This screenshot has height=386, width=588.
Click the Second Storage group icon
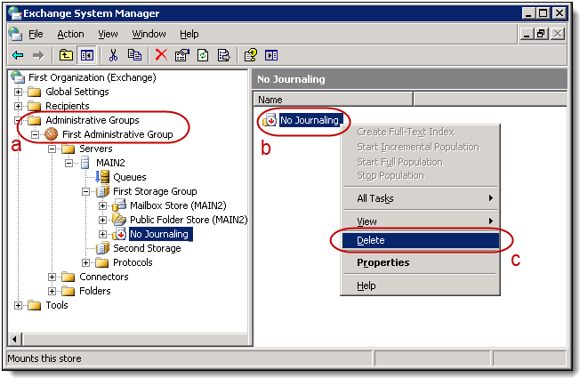coord(102,248)
